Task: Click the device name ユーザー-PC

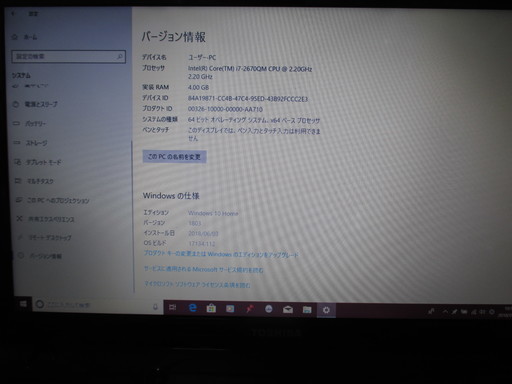Action: [202, 57]
